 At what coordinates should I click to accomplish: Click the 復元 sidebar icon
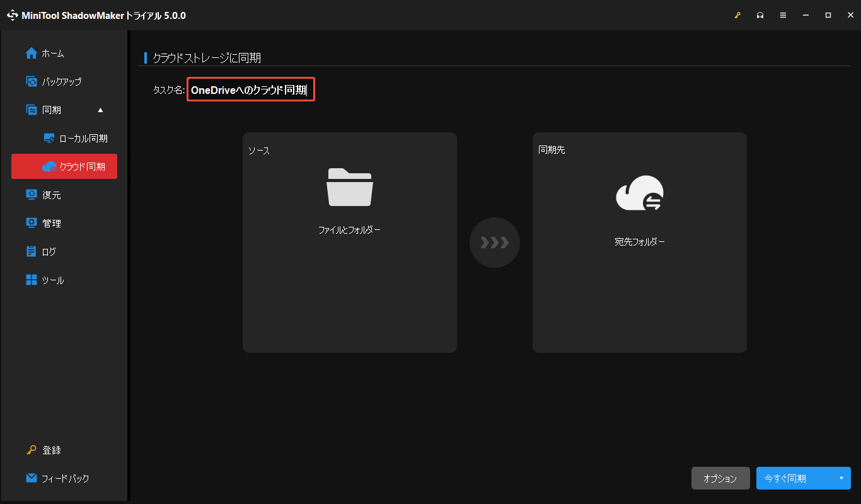(x=32, y=195)
